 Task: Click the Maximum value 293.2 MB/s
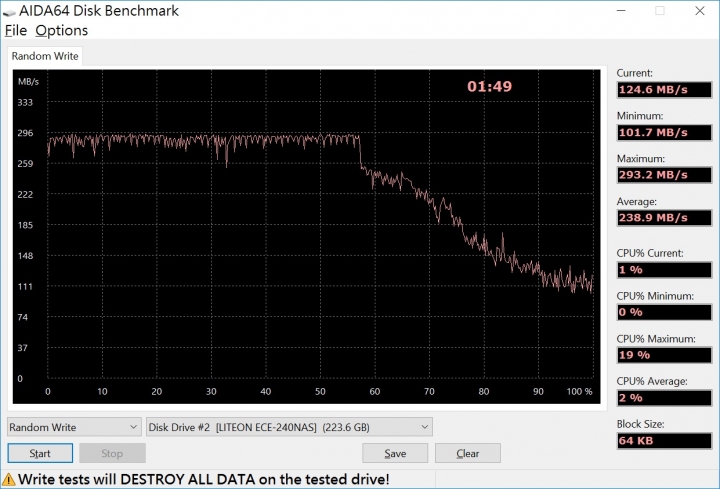[664, 175]
